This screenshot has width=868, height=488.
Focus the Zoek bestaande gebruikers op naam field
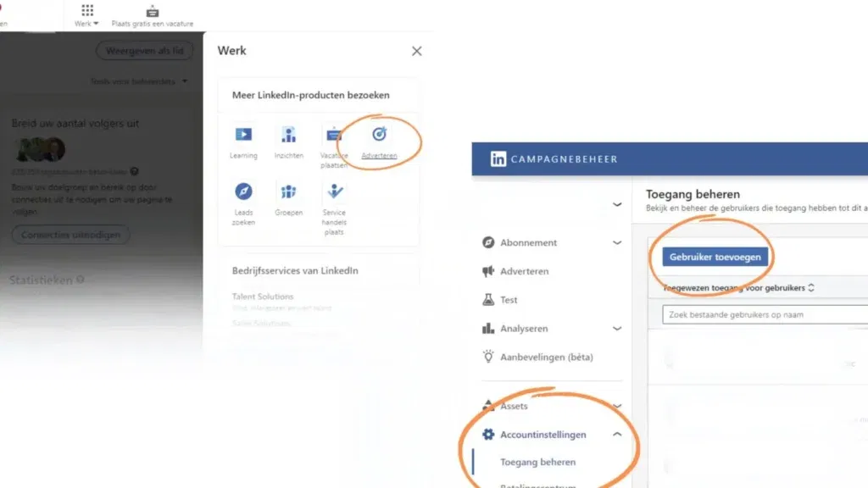point(765,314)
